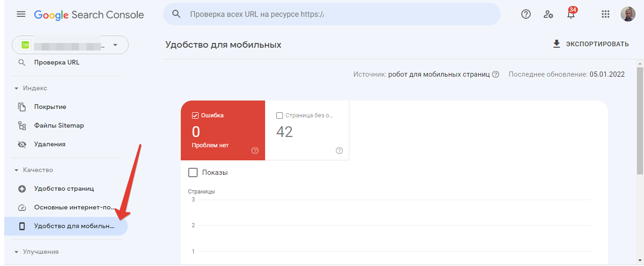The image size is (644, 266).
Task: Open the Google apps grid
Action: point(606,14)
